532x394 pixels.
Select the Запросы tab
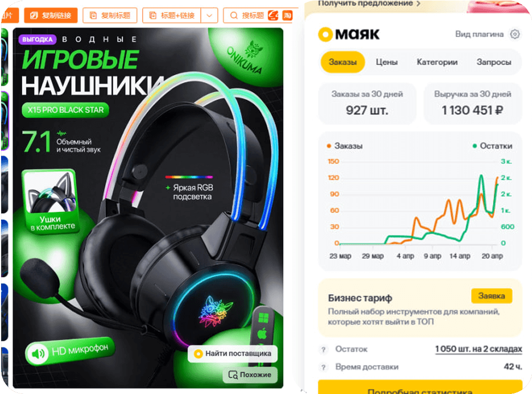coord(494,62)
